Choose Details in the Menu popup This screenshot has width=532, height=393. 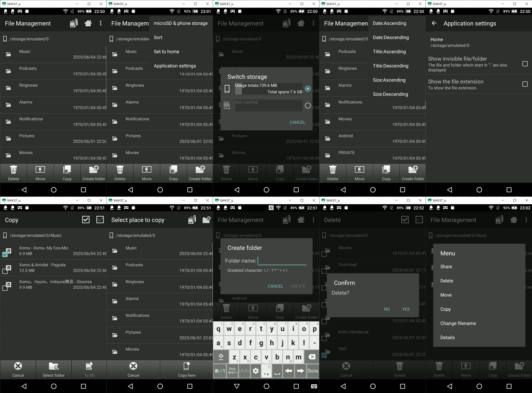pyautogui.click(x=479, y=338)
